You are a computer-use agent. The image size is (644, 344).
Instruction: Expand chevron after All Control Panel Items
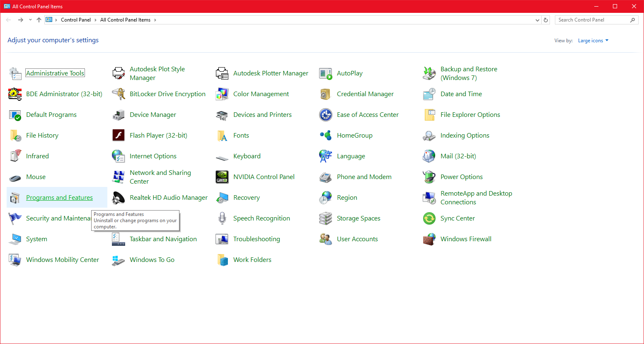[x=155, y=20]
